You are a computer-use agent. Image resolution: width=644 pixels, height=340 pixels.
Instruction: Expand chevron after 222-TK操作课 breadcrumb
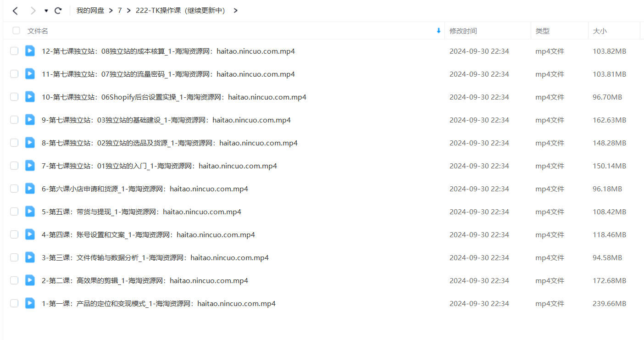[x=236, y=11]
